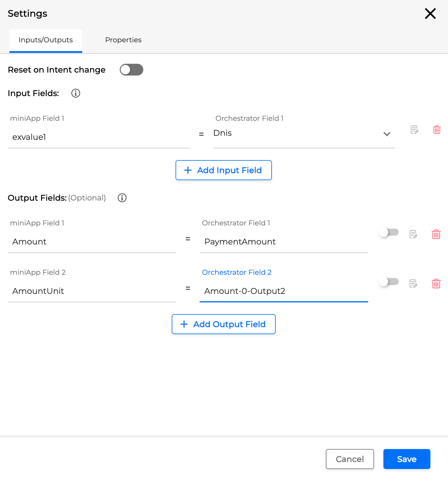Screen dimensions: 448x479
Task: Click the info icon beside Output Fields
Action: (x=122, y=198)
